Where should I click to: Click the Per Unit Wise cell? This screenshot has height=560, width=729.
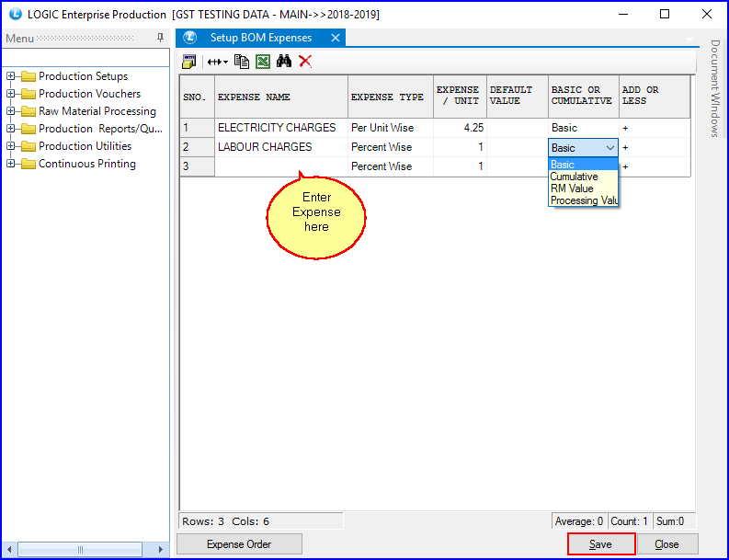(x=391, y=128)
